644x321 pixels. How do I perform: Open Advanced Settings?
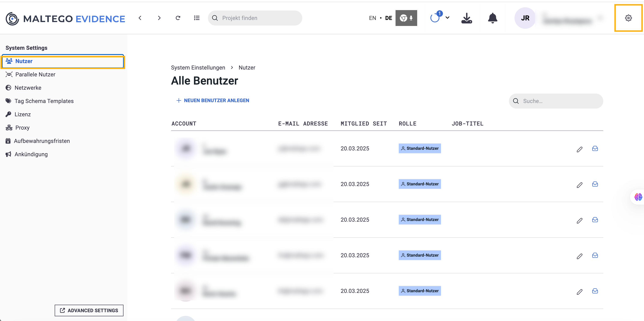[x=89, y=310]
